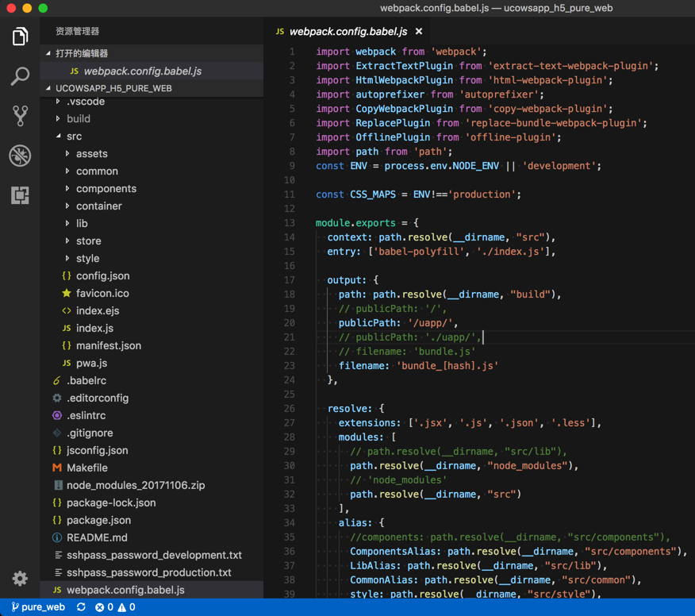The height and width of the screenshot is (616, 695).
Task: Select Makefile in the file tree
Action: (86, 468)
